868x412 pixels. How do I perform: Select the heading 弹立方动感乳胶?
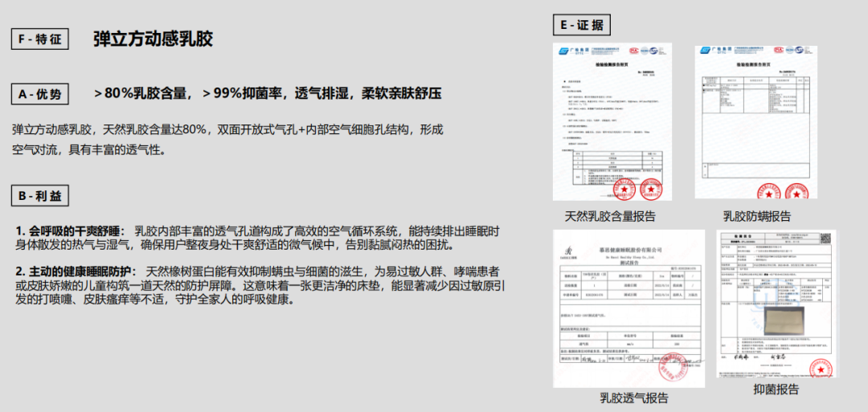[154, 39]
